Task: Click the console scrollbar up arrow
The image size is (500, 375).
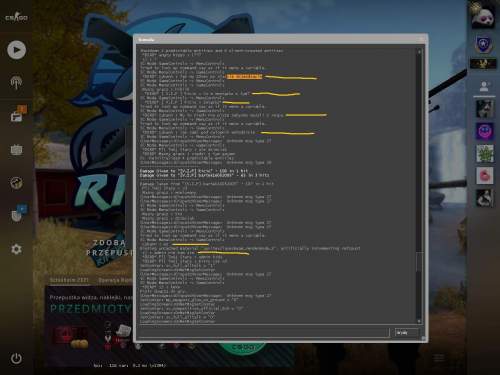Action: coord(419,51)
